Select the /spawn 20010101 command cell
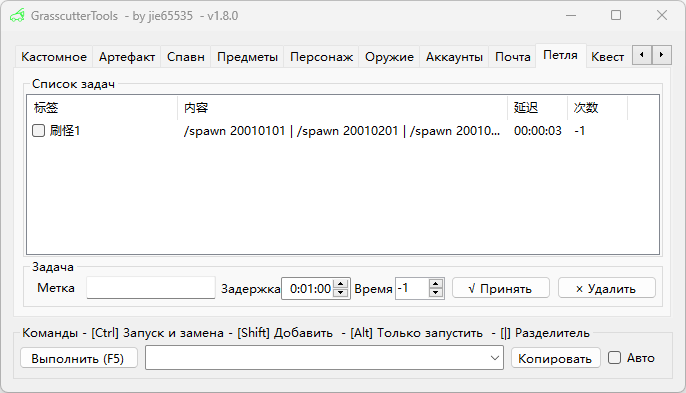Image resolution: width=686 pixels, height=393 pixels. point(342,130)
